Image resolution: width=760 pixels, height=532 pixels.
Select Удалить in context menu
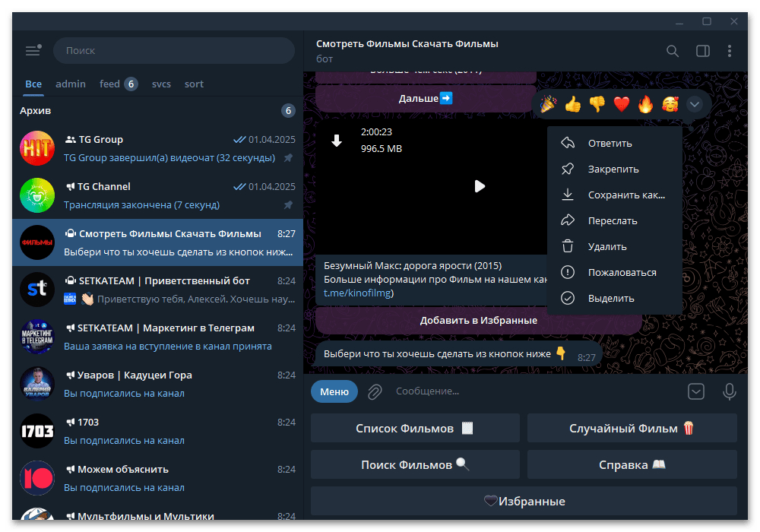615,246
